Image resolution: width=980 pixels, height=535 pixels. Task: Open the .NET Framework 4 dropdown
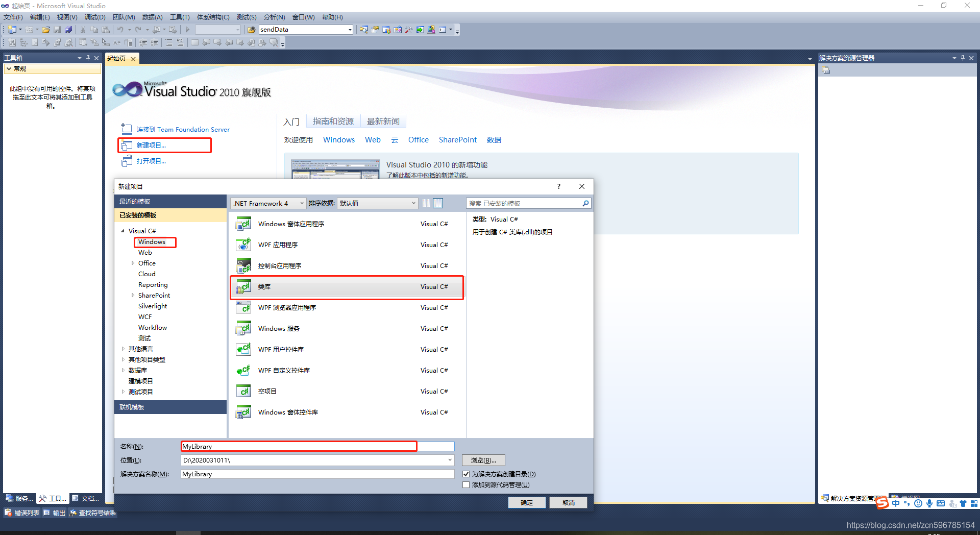[x=268, y=203]
